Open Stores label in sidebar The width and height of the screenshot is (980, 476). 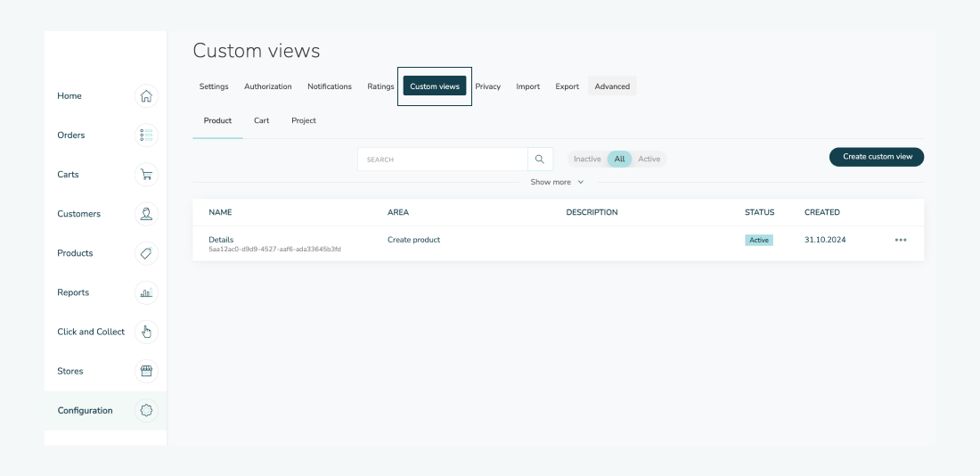click(70, 371)
